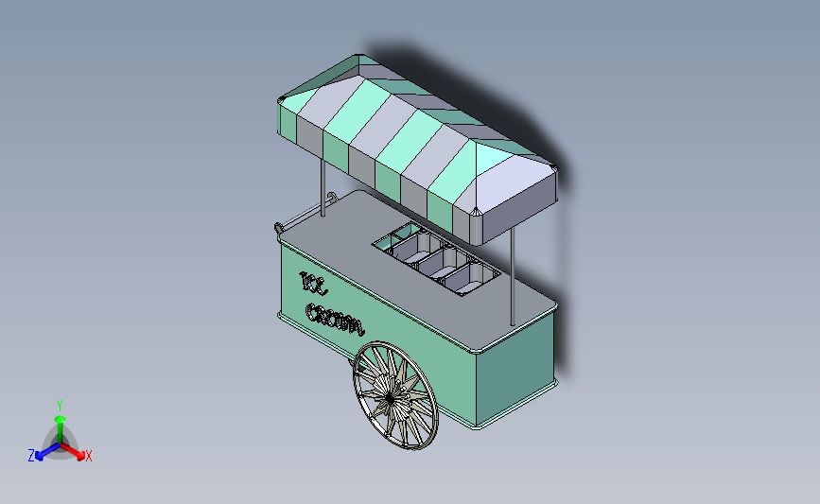
Task: Select the striped awning canopy roof
Action: [417, 149]
